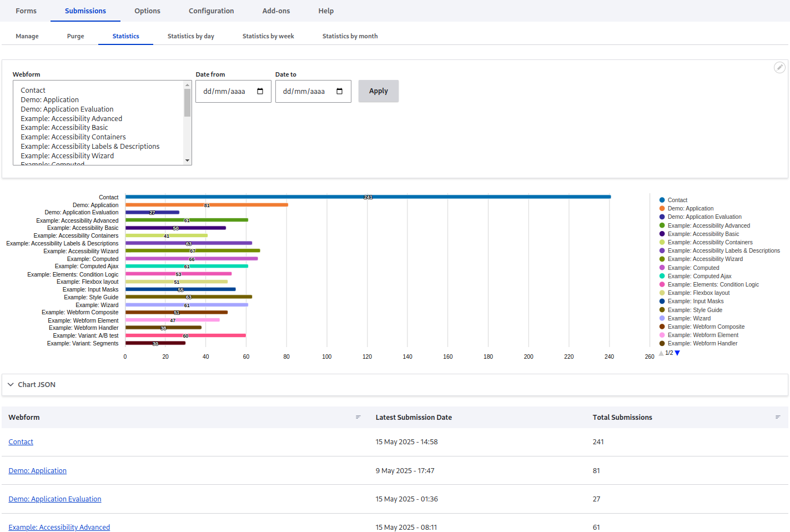Click the Date to input field

313,91
